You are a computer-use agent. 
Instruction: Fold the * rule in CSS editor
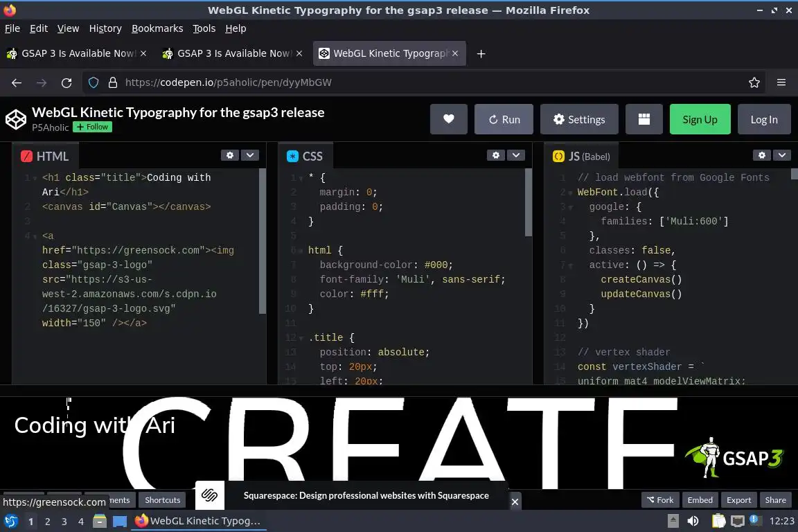tap(301, 178)
